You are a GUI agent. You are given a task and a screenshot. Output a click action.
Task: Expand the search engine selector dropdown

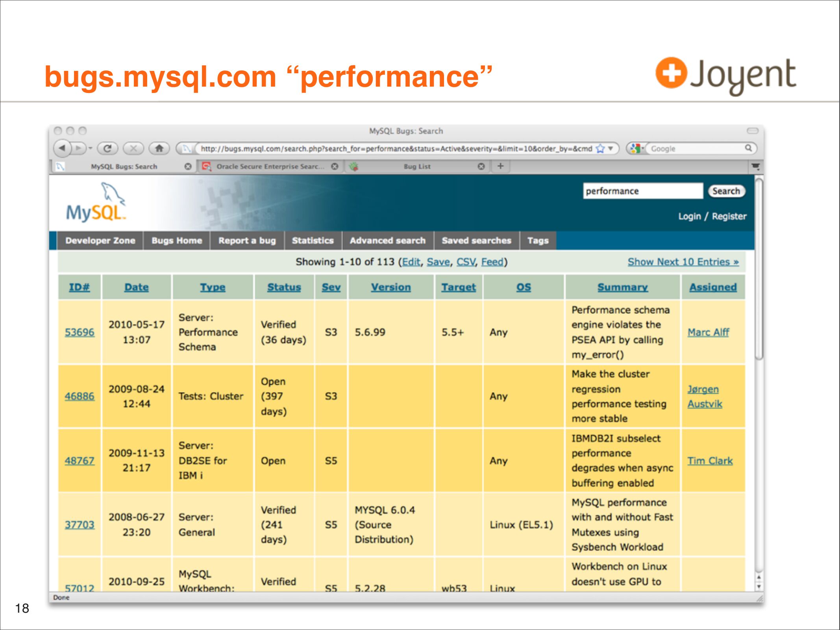tap(637, 148)
